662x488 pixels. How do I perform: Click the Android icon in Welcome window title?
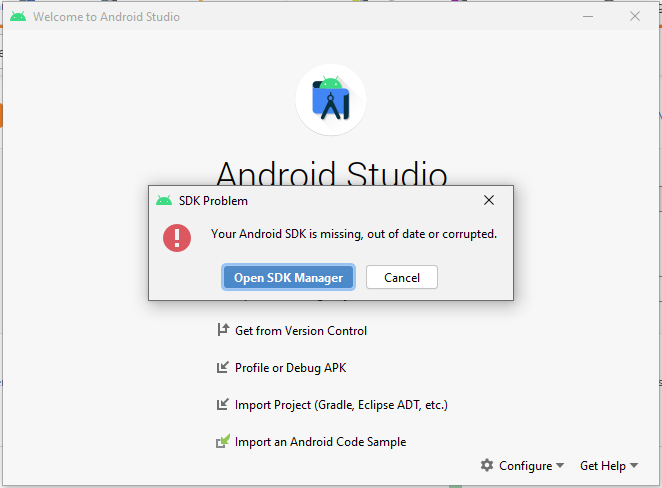pyautogui.click(x=18, y=17)
